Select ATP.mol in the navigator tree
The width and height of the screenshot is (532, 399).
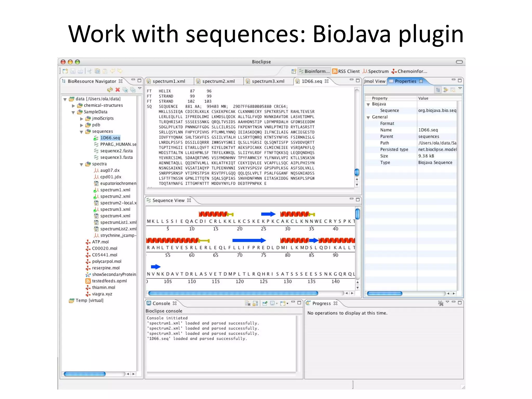[x=100, y=242]
